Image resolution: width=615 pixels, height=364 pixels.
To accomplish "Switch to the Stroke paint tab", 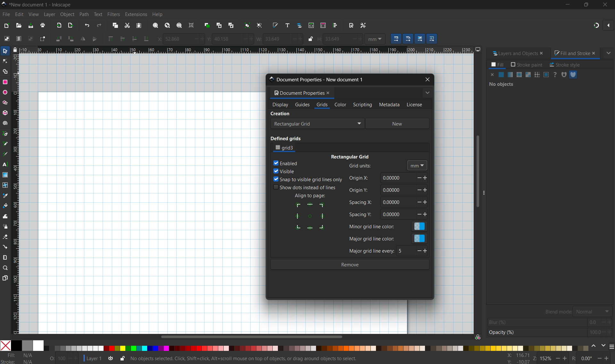I will click(x=527, y=65).
